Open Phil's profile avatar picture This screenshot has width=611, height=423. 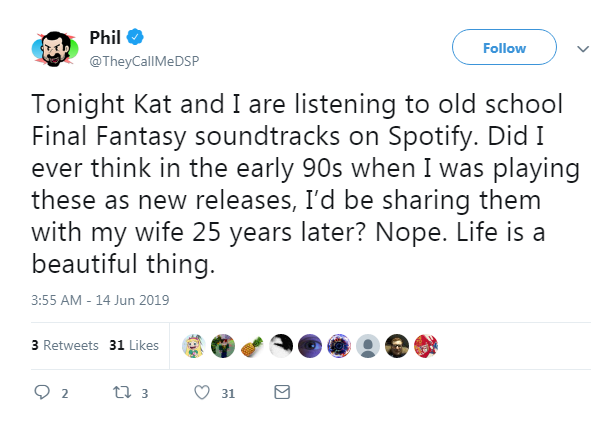point(55,49)
